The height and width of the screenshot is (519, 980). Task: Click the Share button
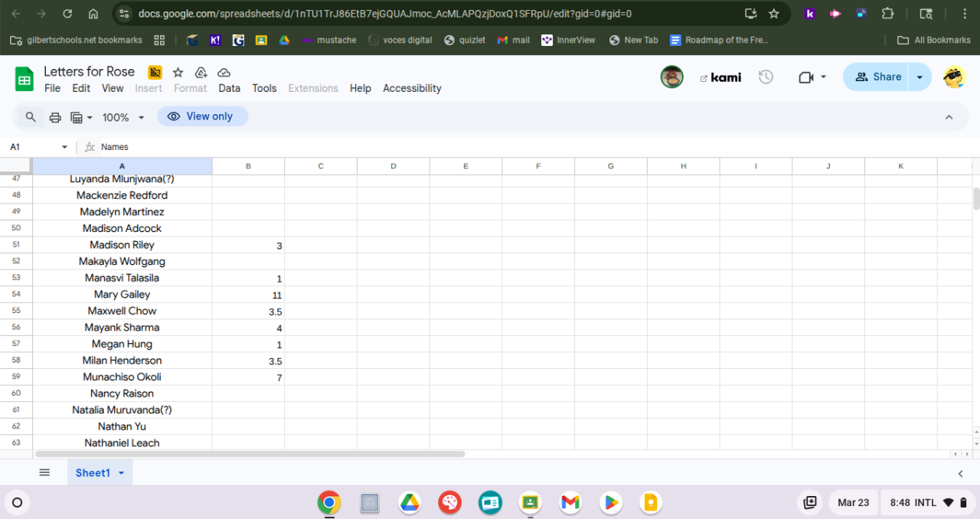pos(877,77)
